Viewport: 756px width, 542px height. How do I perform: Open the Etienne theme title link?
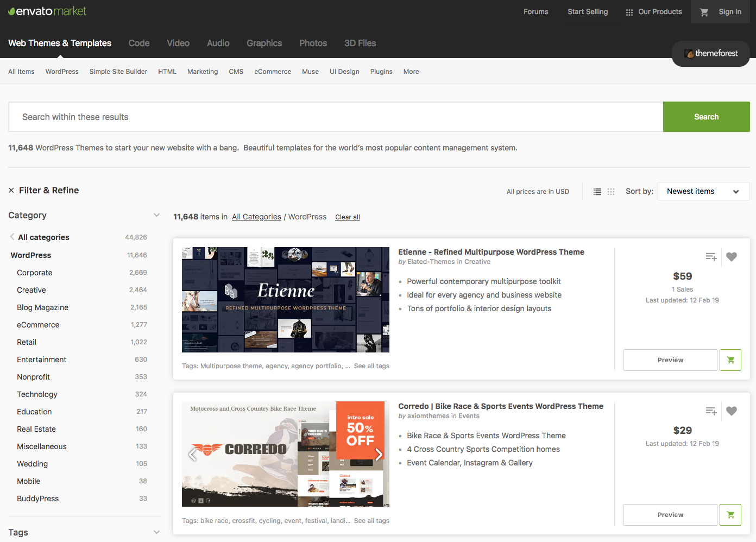coord(491,252)
